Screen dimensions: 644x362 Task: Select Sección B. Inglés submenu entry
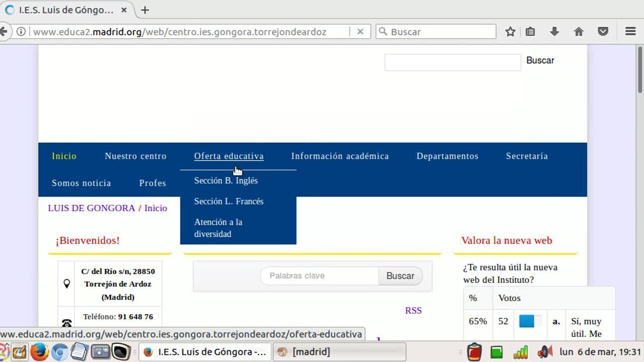(x=226, y=180)
